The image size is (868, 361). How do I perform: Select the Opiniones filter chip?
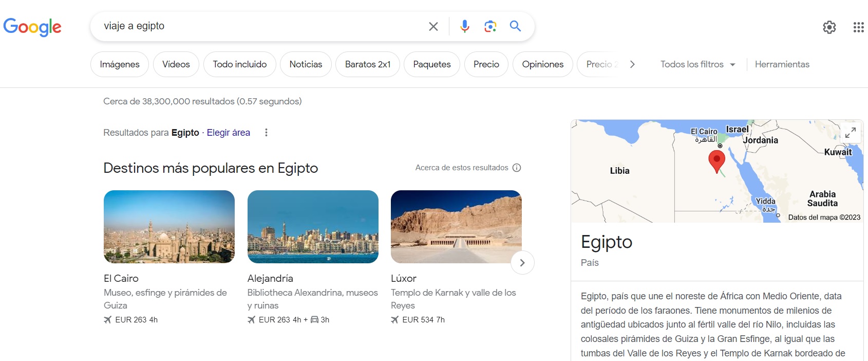(x=543, y=64)
